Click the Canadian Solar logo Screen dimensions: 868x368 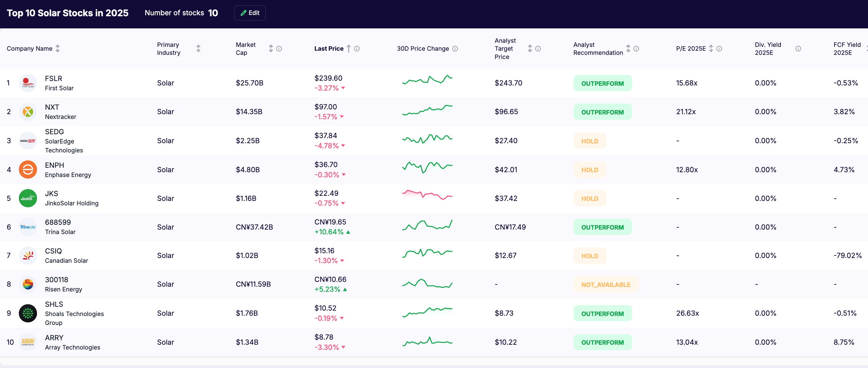pyautogui.click(x=28, y=255)
